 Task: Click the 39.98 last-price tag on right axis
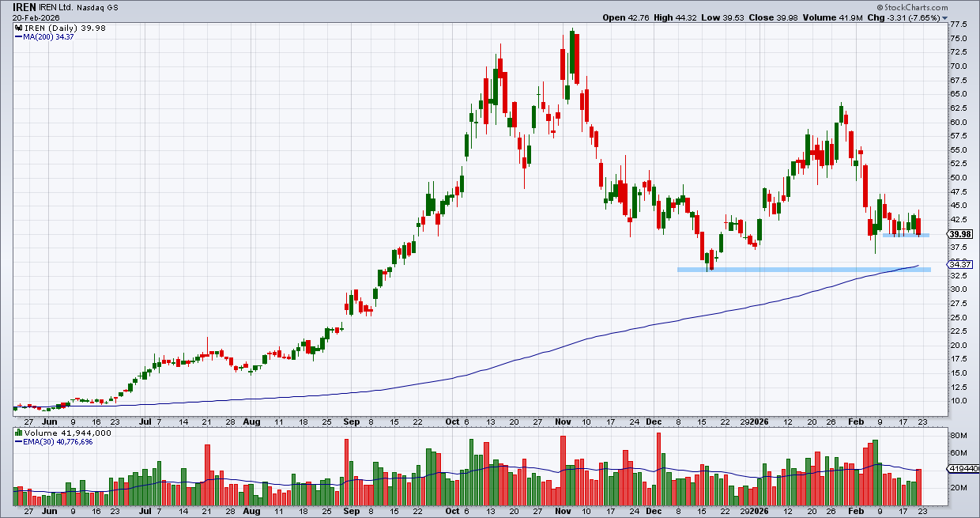[961, 234]
